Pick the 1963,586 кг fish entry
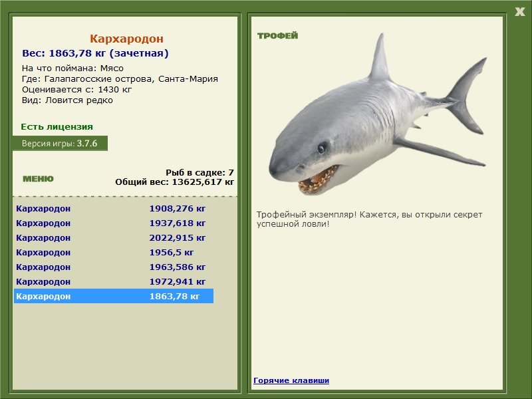This screenshot has height=399, width=532. click(x=113, y=267)
